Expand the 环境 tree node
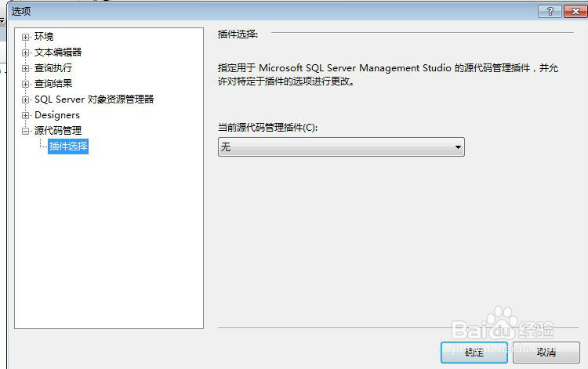Screen dimensions: 588x369 (x=26, y=37)
